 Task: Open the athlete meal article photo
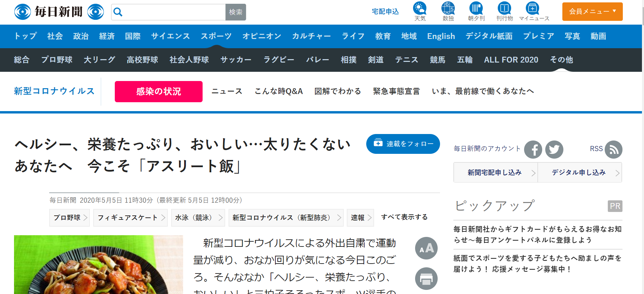(x=98, y=265)
